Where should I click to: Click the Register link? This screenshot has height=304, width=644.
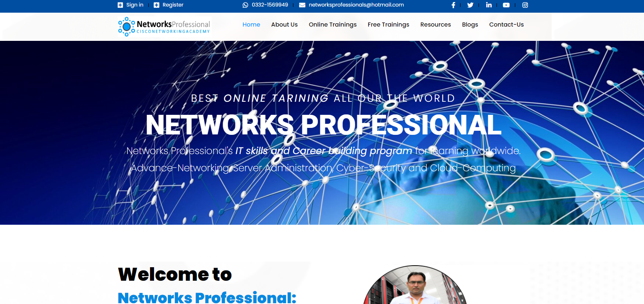click(x=173, y=5)
